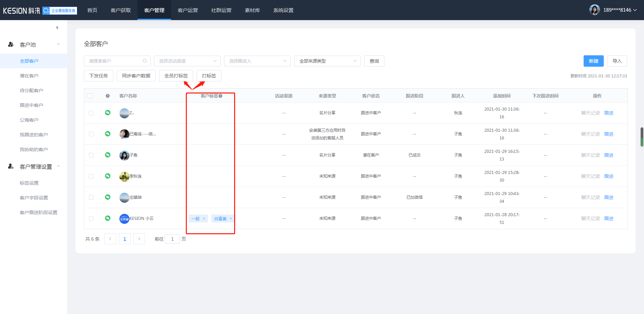The width and height of the screenshot is (644, 314).
Task: Toggle the select-all checkbox in table header
Action: 90,96
